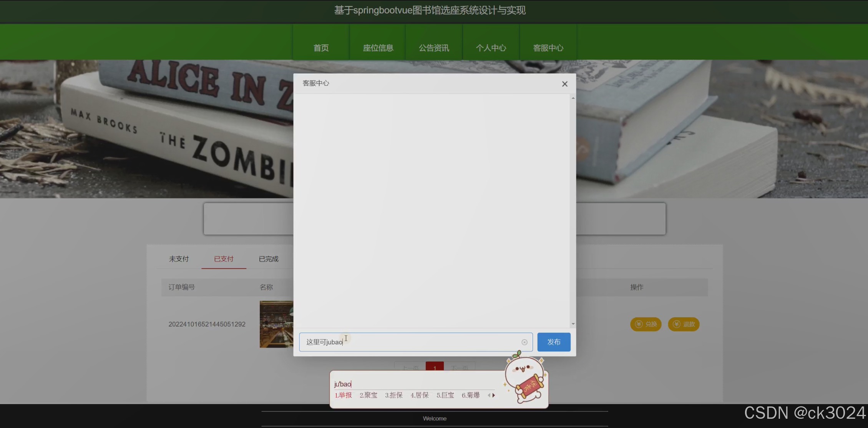The height and width of the screenshot is (428, 868).
Task: Click the chat message input field
Action: pos(415,342)
